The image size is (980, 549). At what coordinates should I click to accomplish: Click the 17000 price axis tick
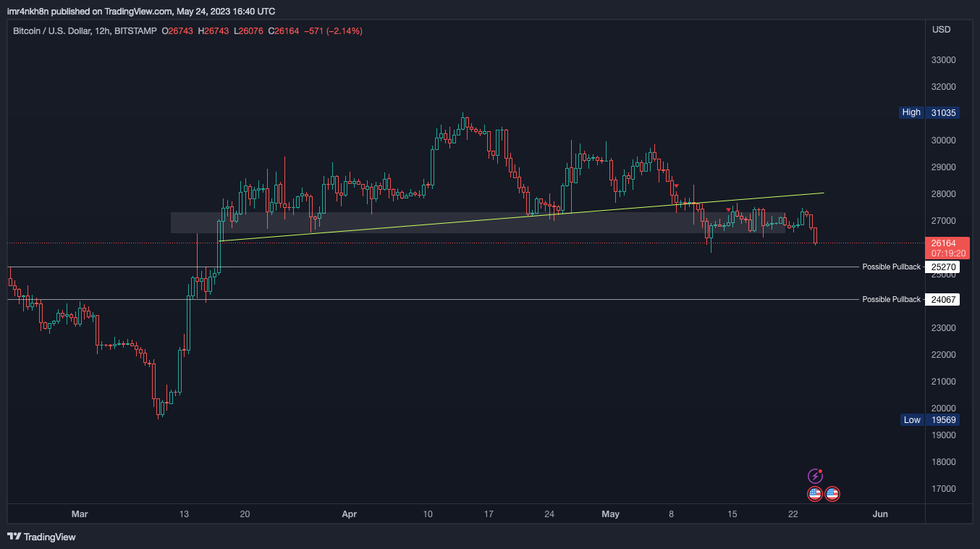(x=944, y=489)
